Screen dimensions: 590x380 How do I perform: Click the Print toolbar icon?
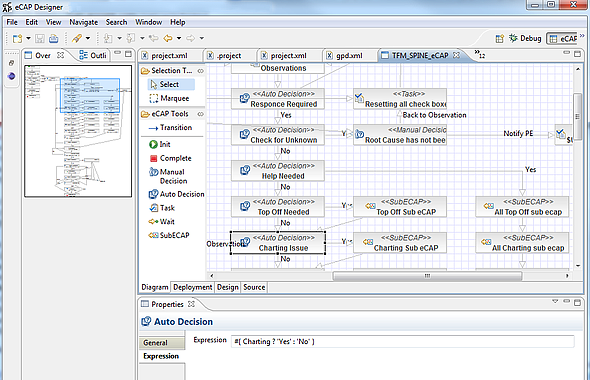tap(53, 38)
